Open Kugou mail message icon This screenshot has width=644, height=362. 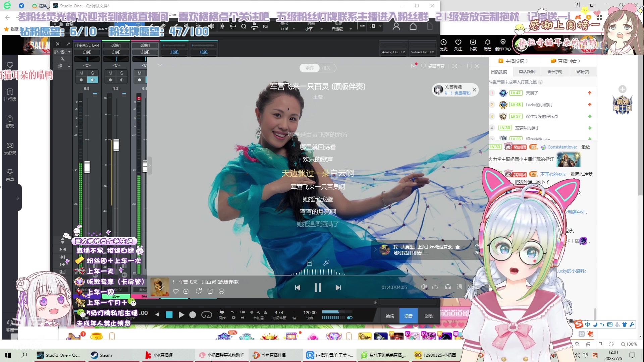414,66
